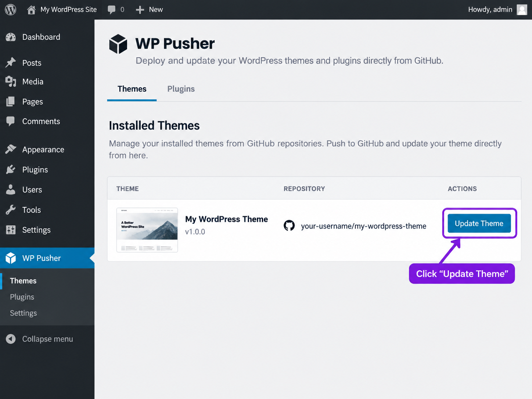Open the My WordPress Site link
Viewport: 532px width, 399px height.
69,10
